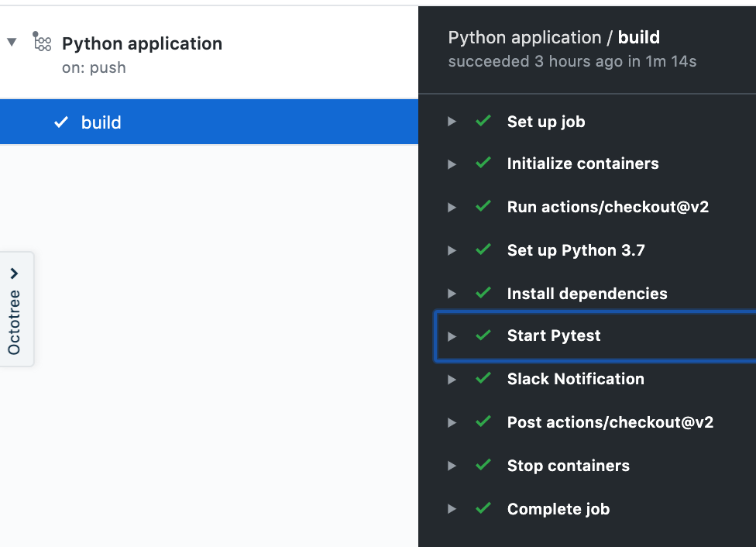The width and height of the screenshot is (756, 547).
Task: Open the Octotree sidebar tab
Action: (x=15, y=308)
